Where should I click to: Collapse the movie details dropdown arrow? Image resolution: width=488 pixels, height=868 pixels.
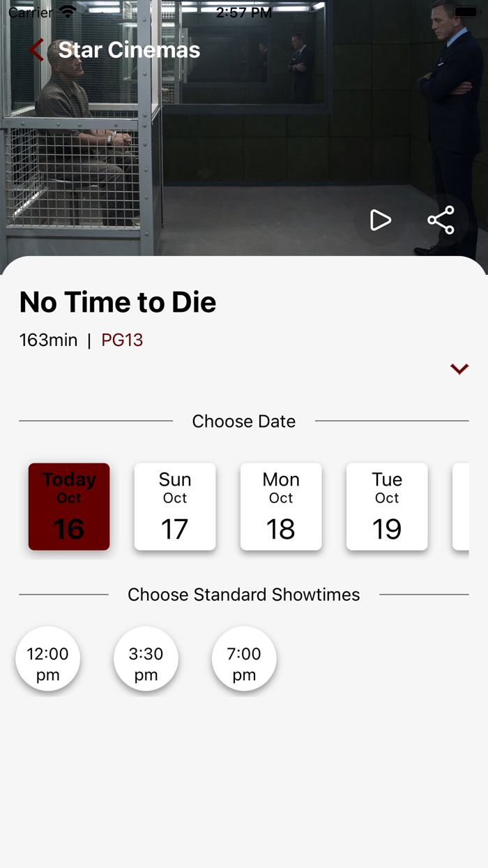click(459, 368)
